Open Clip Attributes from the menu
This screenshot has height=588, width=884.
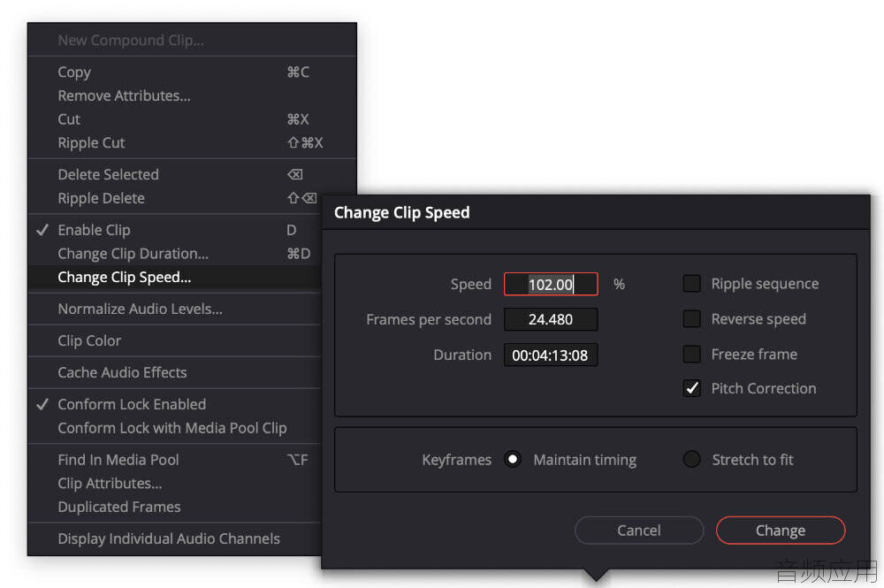175,483
